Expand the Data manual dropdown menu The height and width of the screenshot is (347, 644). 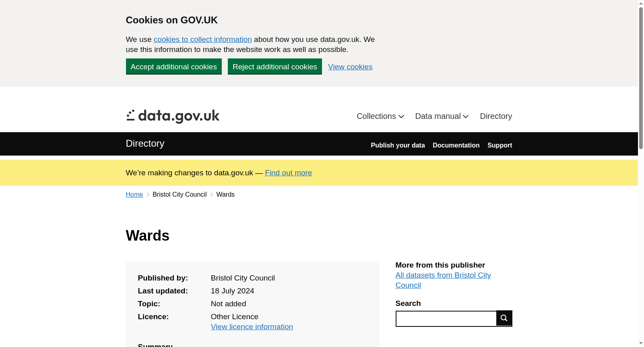click(442, 116)
